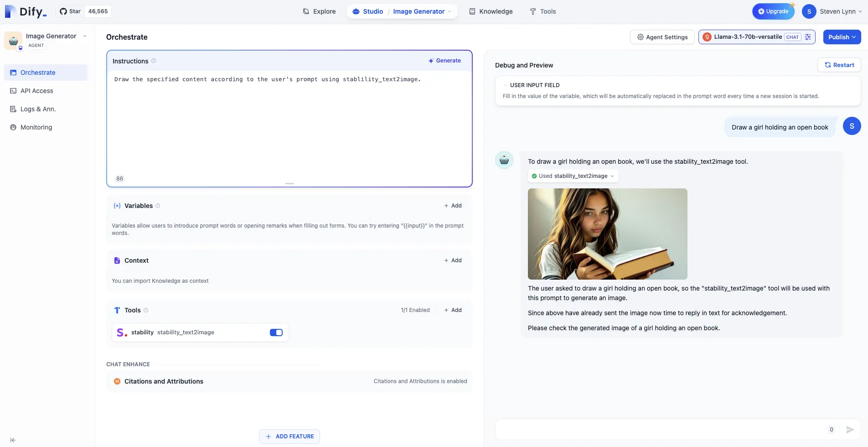Open the Publish dropdown
The width and height of the screenshot is (868, 447).
(842, 37)
